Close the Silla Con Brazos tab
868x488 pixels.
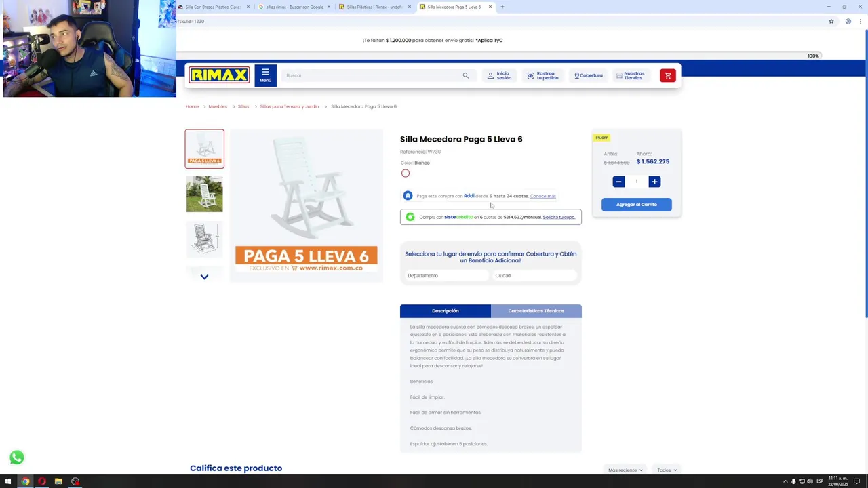click(x=248, y=7)
